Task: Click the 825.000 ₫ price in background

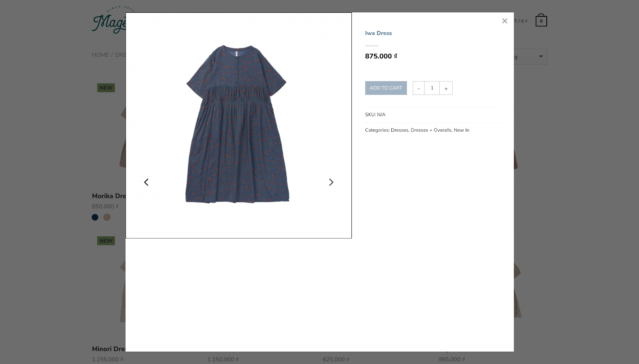Action: pyautogui.click(x=336, y=359)
